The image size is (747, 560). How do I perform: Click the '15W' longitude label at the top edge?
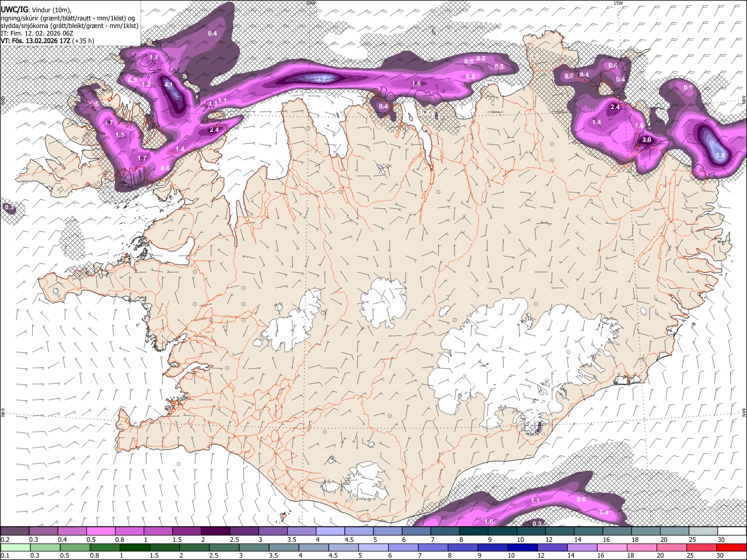pyautogui.click(x=617, y=3)
